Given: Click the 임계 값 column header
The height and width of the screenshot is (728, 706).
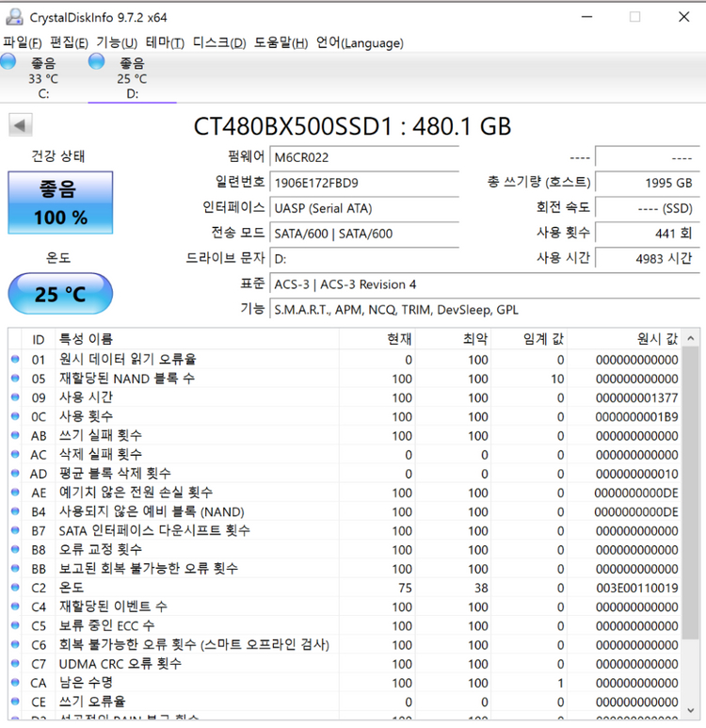Looking at the screenshot, I should [529, 339].
